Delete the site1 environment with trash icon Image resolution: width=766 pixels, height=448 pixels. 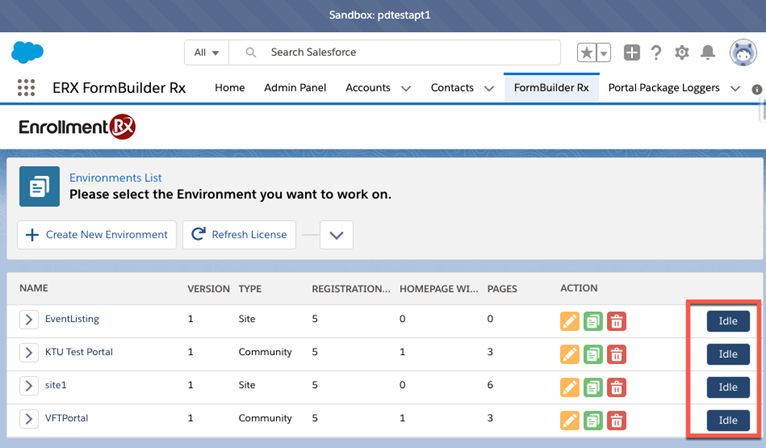pyautogui.click(x=617, y=387)
